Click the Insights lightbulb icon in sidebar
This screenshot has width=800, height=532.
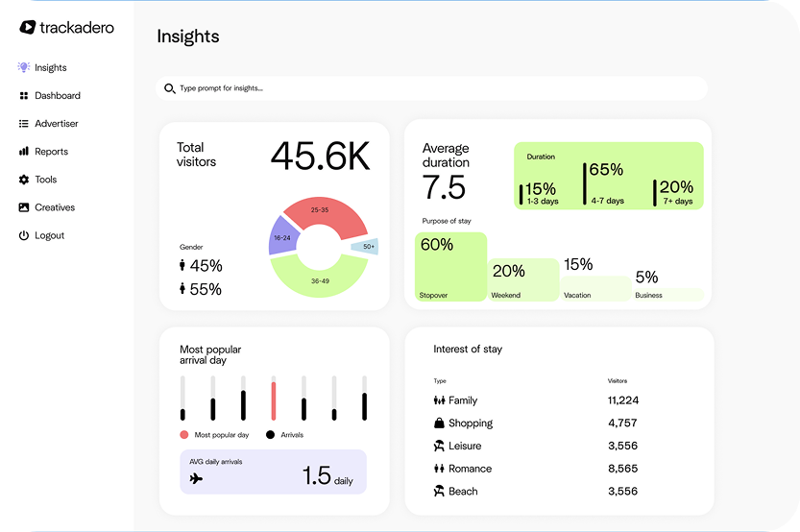pos(24,68)
